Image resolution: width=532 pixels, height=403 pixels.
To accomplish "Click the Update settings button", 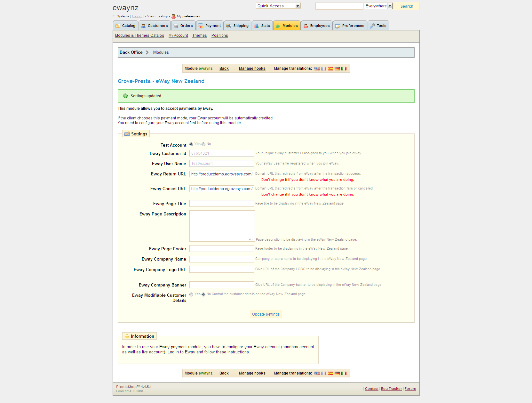I will click(x=266, y=314).
